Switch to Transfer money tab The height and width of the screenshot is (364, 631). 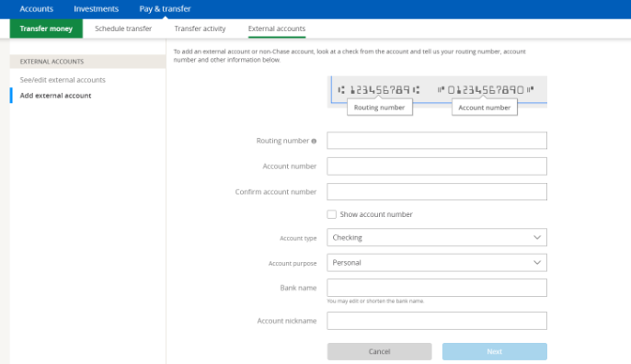pyautogui.click(x=46, y=28)
